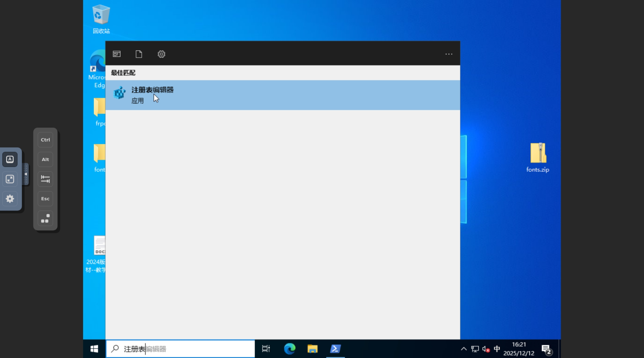Expand the system tray hidden icons
Viewport: 644px width, 358px height.
[464, 349]
